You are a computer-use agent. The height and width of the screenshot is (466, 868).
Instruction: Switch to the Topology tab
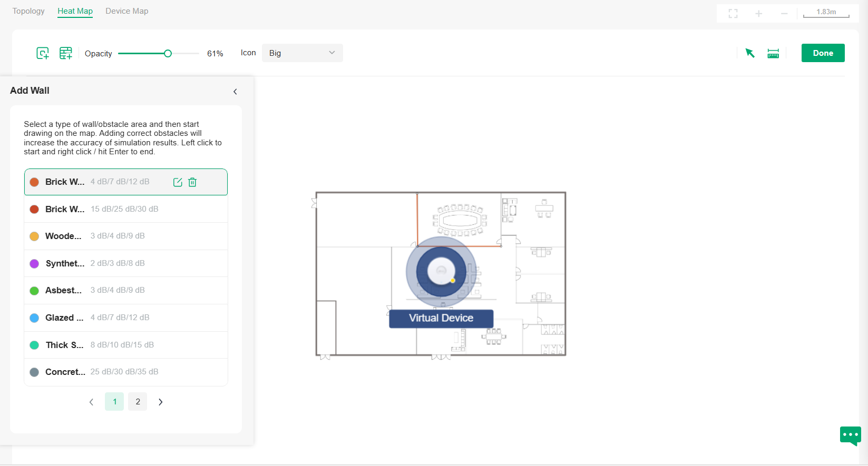pos(28,11)
